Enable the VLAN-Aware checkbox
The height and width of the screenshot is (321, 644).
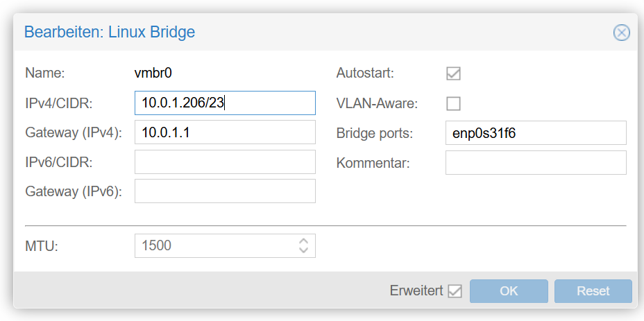tap(453, 103)
